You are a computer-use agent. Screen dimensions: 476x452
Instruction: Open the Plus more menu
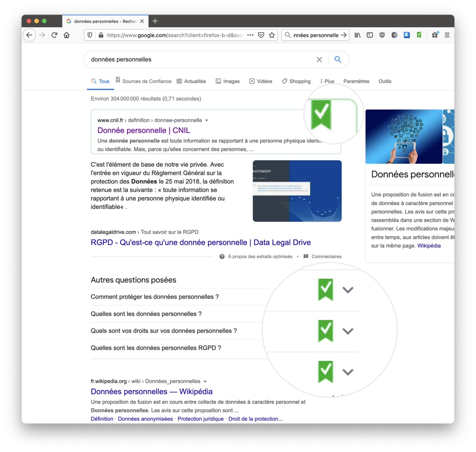tap(327, 81)
